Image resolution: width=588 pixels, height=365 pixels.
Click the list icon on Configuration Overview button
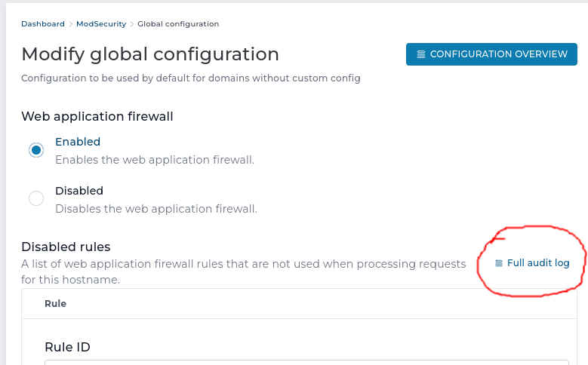pyautogui.click(x=421, y=54)
